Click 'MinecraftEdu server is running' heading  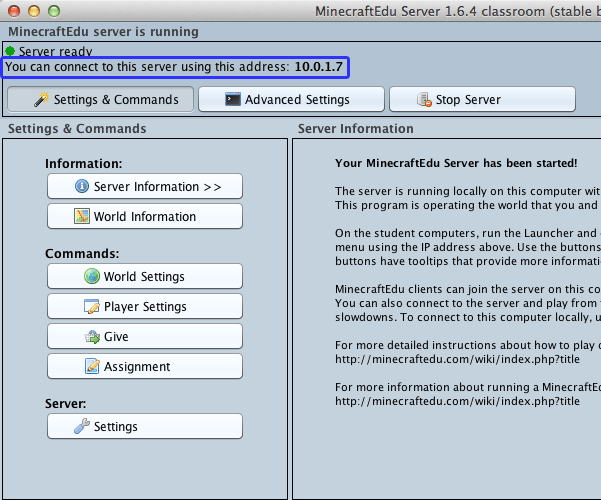pos(103,31)
